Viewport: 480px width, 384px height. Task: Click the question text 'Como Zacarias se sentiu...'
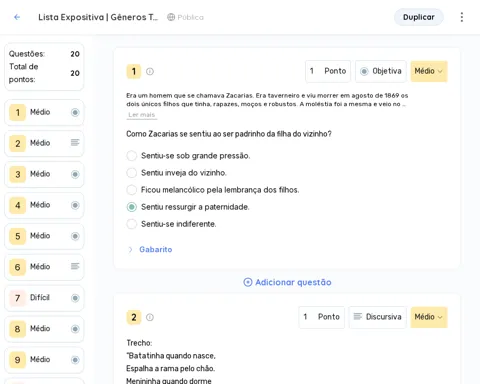click(229, 134)
